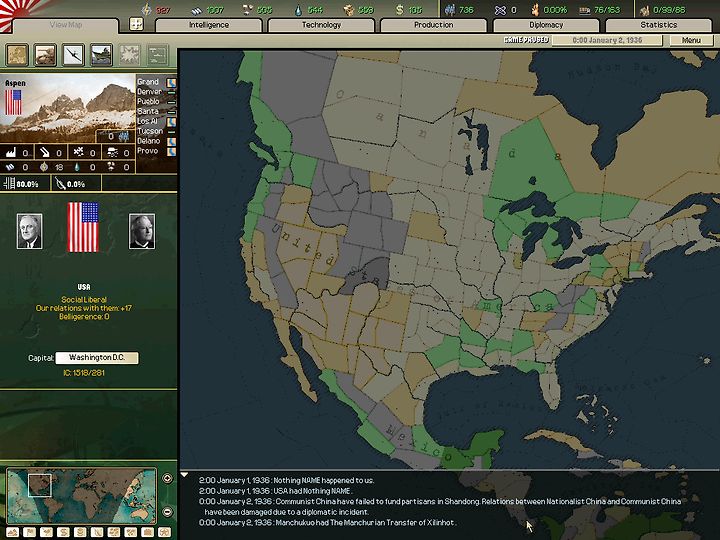Switch to terrain map mode mountain icon
Image resolution: width=720 pixels, height=540 pixels.
[x=13, y=533]
